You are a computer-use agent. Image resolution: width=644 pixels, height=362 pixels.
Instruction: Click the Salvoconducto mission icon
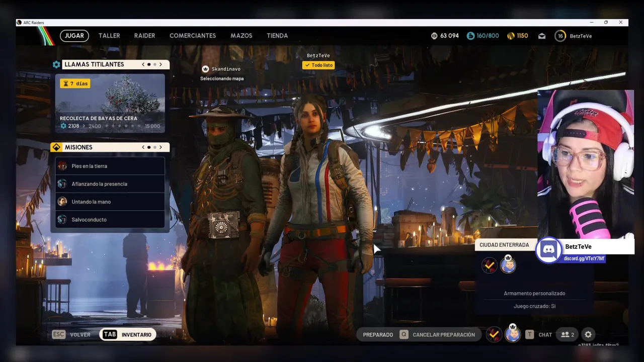click(62, 220)
